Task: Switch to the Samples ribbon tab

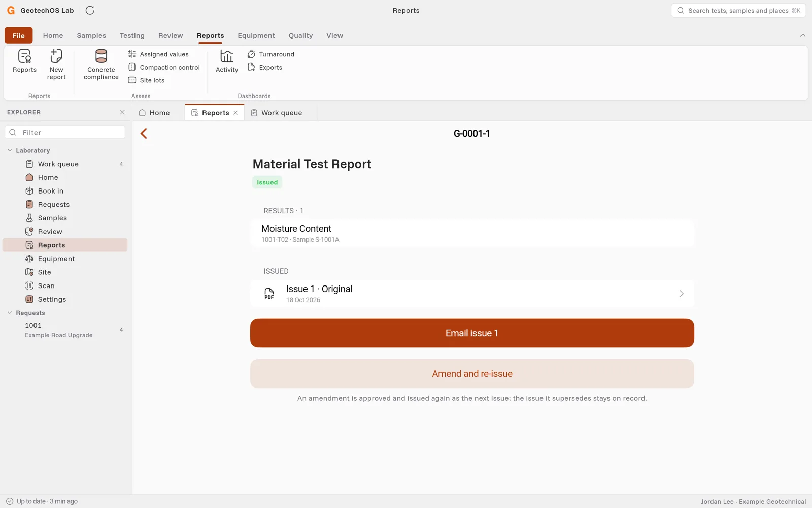Action: pyautogui.click(x=91, y=35)
